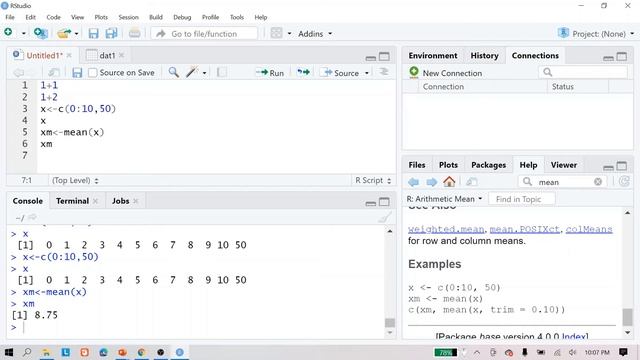Open the File menu
The height and width of the screenshot is (360, 640).
[10, 17]
